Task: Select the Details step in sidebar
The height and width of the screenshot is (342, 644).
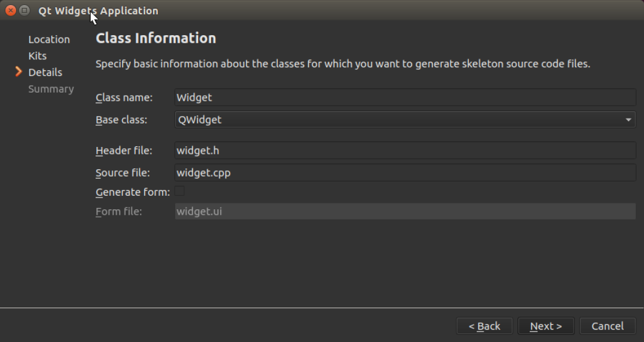Action: [45, 72]
